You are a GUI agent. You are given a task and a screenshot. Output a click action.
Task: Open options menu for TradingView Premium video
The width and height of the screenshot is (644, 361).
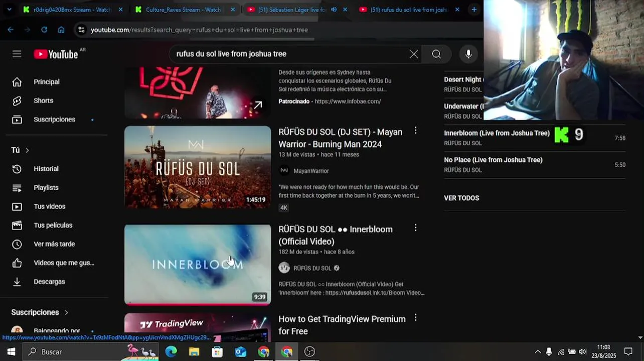pos(415,317)
